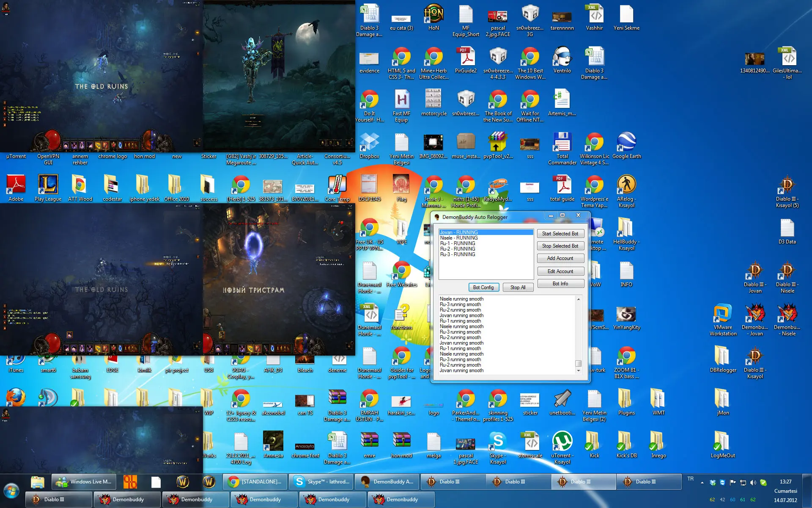
Task: Open Windows Explorer from taskbar
Action: click(x=38, y=482)
